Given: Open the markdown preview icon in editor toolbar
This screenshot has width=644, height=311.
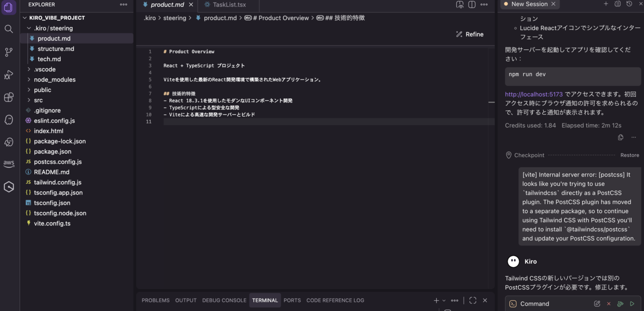Looking at the screenshot, I should pyautogui.click(x=460, y=4).
